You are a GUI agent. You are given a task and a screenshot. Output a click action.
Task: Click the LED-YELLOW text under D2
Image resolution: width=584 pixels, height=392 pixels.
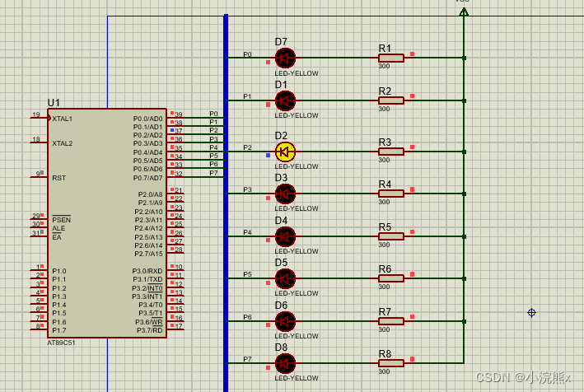click(297, 166)
